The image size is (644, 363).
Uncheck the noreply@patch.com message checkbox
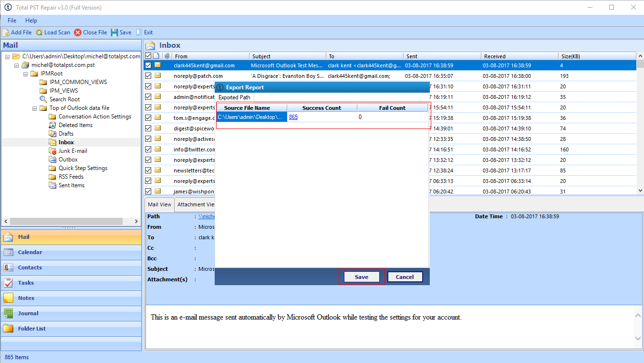tap(148, 76)
